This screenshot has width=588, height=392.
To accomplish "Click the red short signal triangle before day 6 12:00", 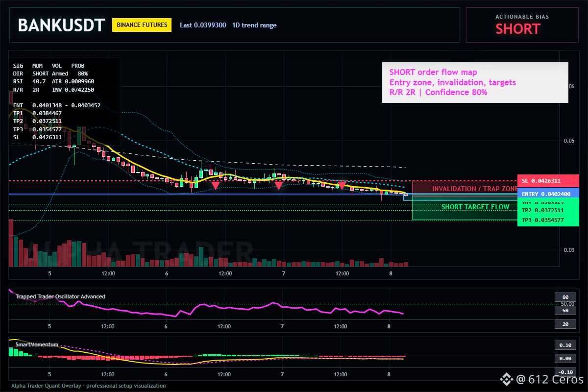I will point(215,186).
